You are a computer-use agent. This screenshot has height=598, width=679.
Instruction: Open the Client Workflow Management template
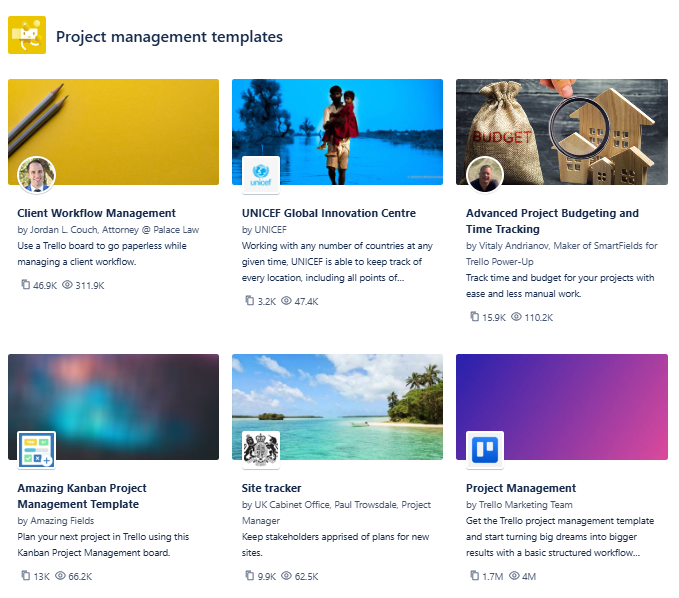point(97,213)
